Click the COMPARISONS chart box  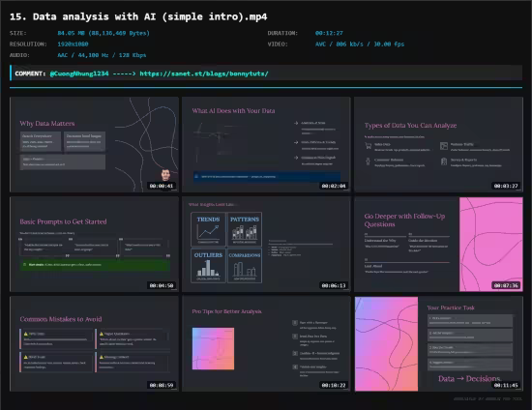click(245, 266)
